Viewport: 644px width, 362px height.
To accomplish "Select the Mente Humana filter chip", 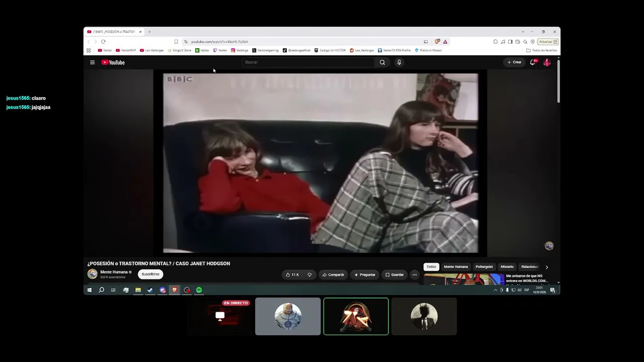I will click(x=456, y=267).
